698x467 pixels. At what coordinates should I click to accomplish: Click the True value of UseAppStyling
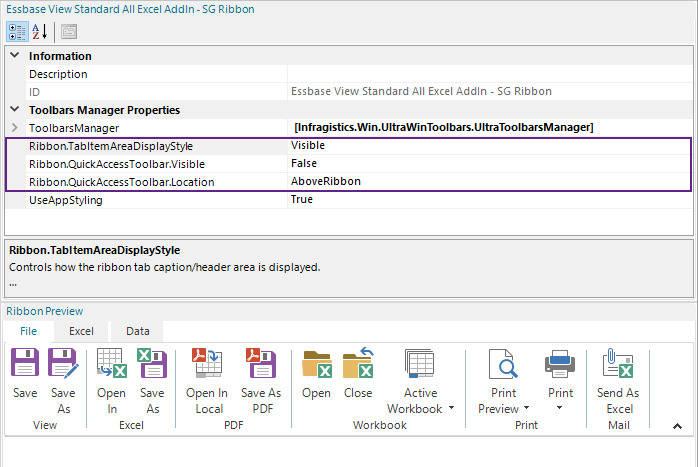(302, 199)
